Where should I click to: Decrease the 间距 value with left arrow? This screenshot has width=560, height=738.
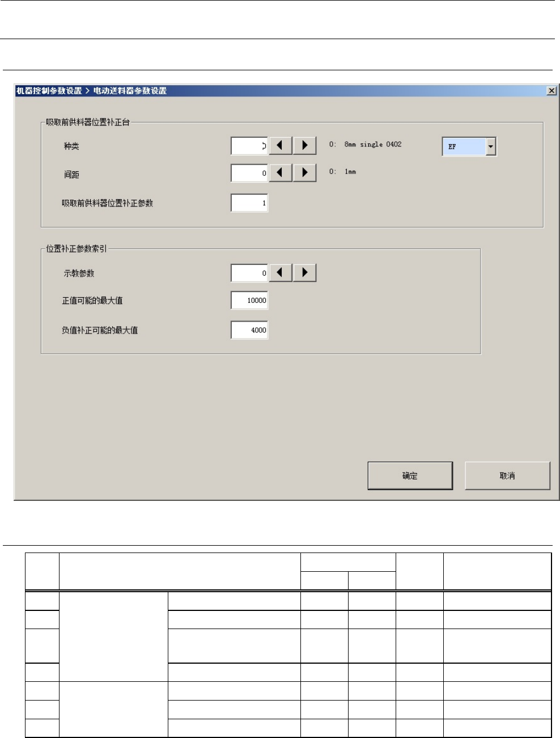coord(280,172)
